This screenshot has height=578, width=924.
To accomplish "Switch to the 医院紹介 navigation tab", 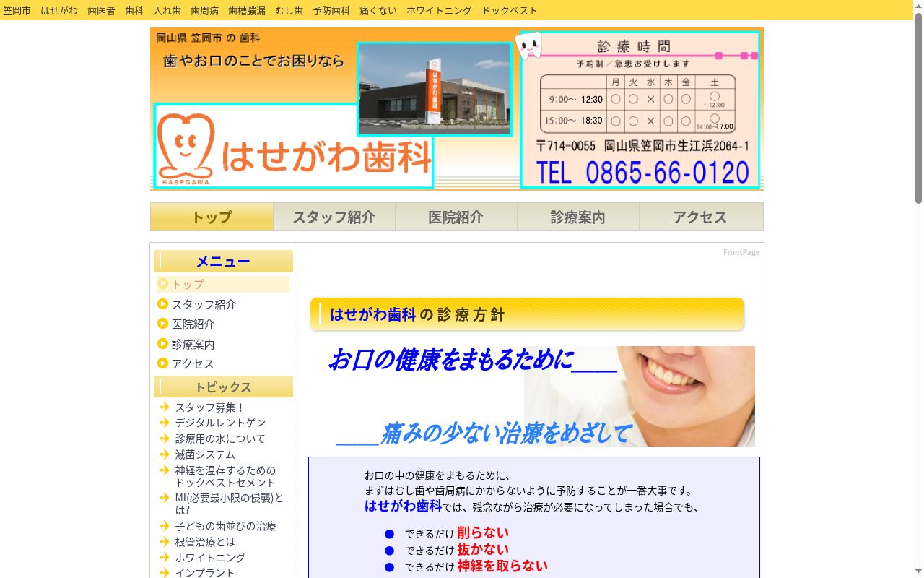I will pyautogui.click(x=456, y=217).
